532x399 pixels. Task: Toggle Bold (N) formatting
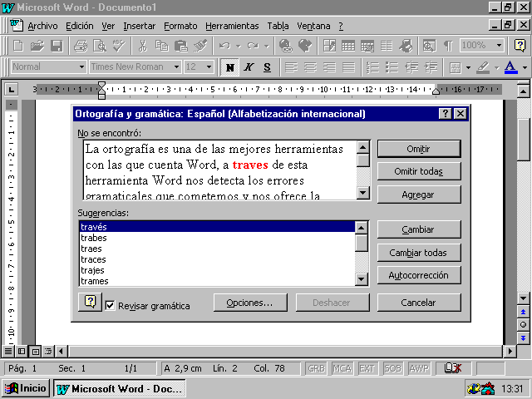pyautogui.click(x=229, y=67)
